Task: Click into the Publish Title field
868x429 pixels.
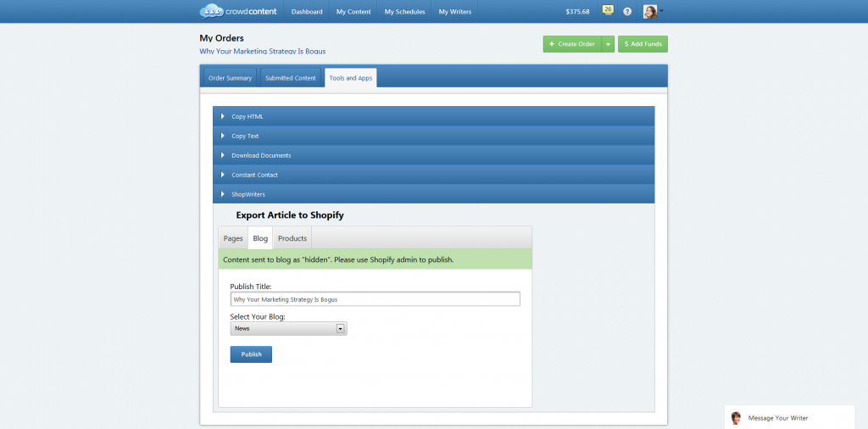Action: click(376, 299)
